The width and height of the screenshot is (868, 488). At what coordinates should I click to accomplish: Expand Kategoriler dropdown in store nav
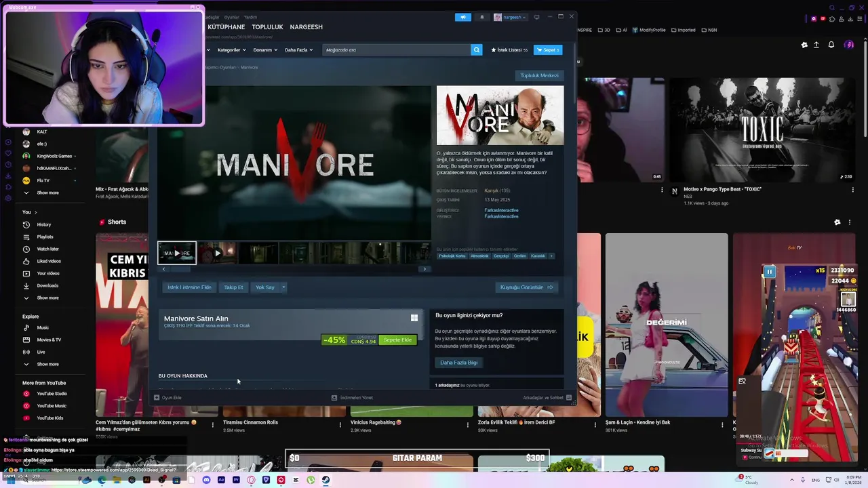[232, 49]
